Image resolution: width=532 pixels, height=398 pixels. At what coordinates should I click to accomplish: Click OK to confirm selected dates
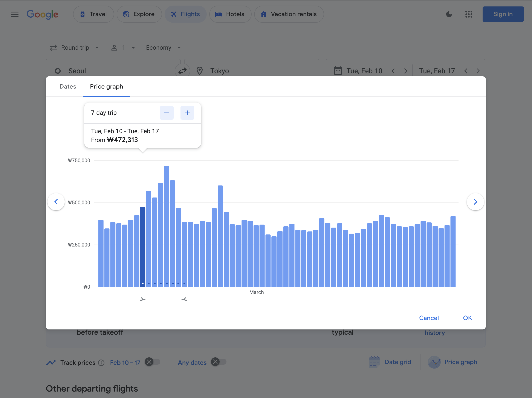click(467, 318)
